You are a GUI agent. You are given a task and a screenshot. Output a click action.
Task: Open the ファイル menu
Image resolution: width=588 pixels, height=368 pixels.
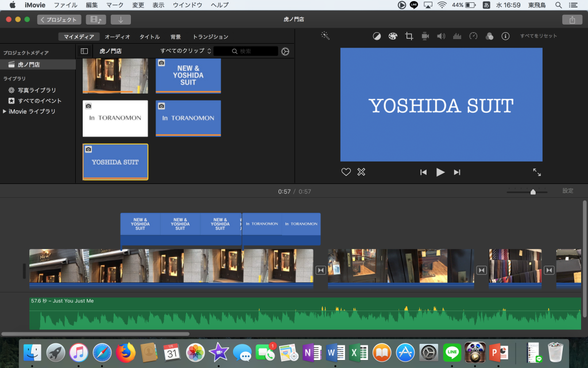pos(65,5)
